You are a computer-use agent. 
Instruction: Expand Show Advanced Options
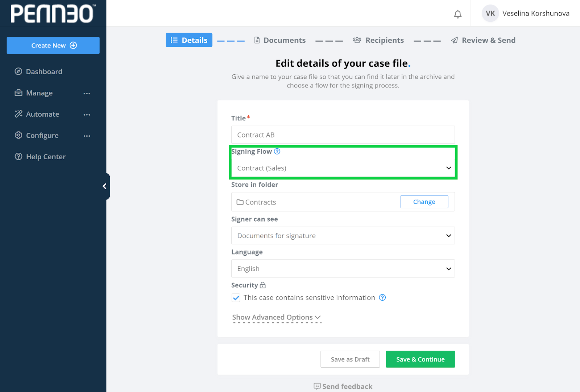coord(276,318)
